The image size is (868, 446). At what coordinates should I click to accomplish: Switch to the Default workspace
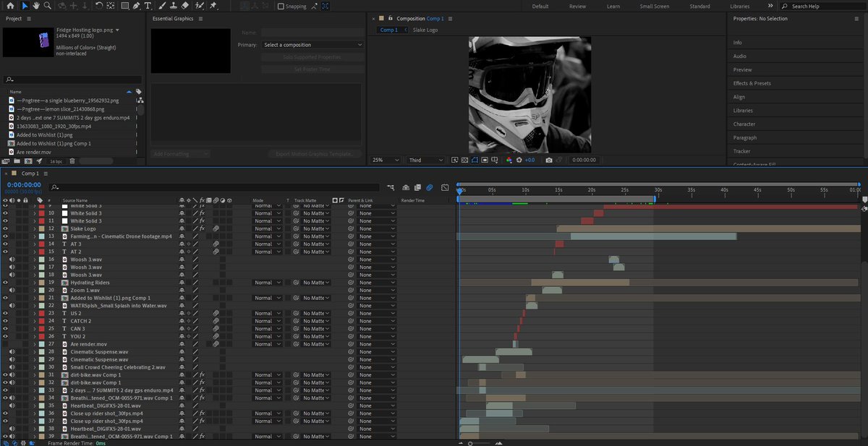point(540,7)
